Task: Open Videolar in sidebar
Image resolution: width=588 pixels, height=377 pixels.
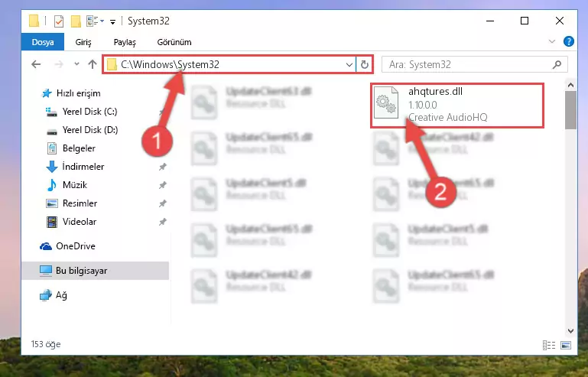Action: 79,222
